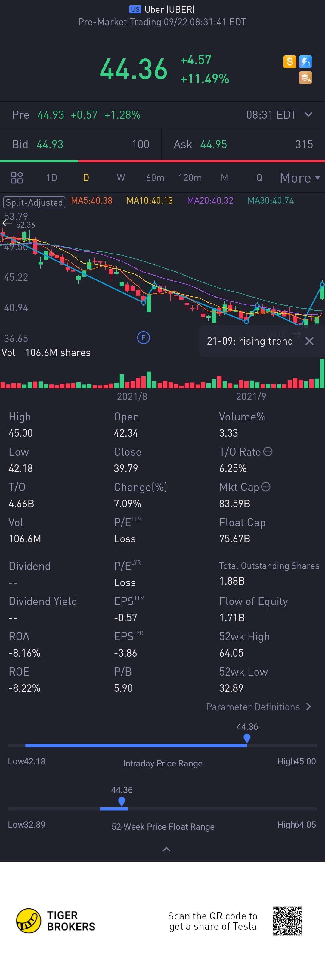Tap the 21-09 rising trend label
The height and width of the screenshot is (980, 325).
250,341
